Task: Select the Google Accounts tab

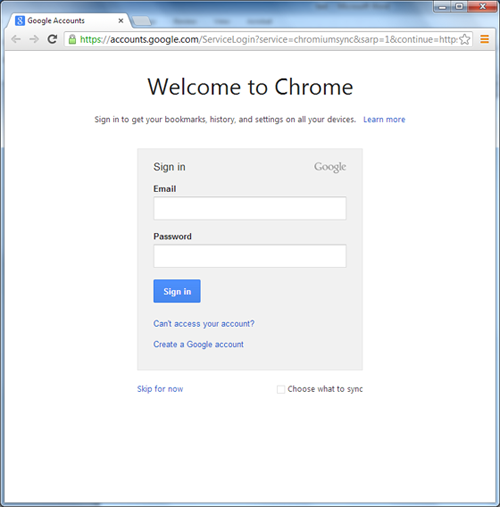Action: click(68, 21)
